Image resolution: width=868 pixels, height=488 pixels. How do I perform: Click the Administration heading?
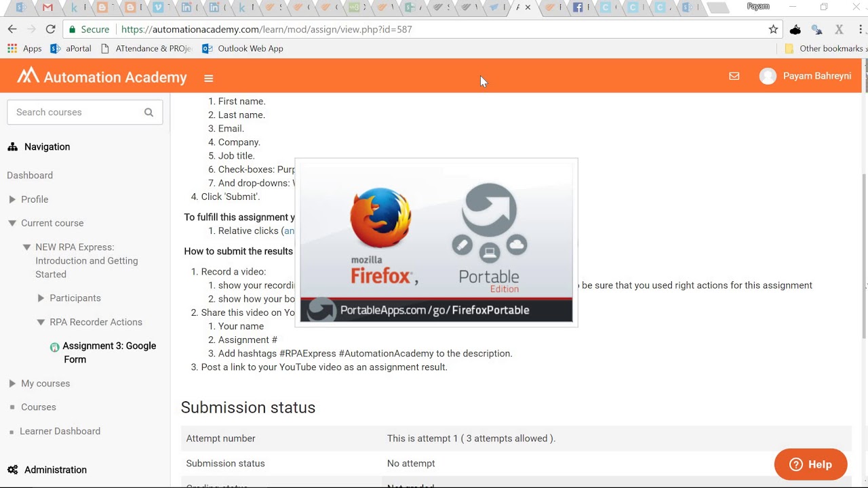point(56,470)
